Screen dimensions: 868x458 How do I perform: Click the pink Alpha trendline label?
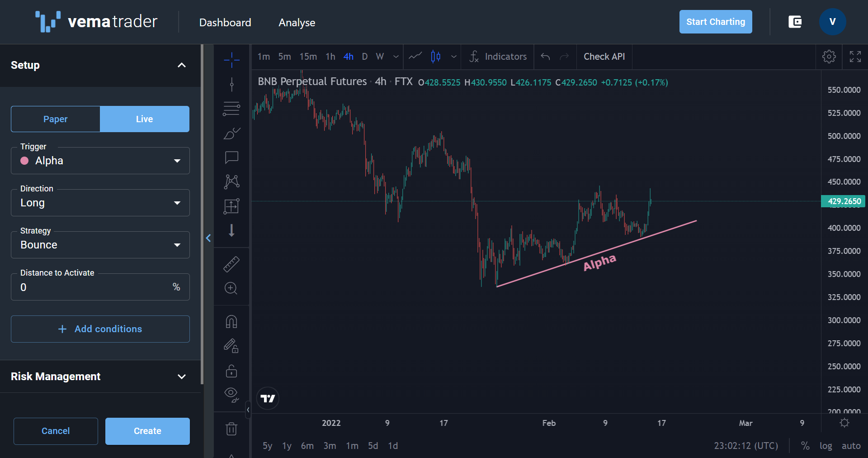(x=600, y=262)
